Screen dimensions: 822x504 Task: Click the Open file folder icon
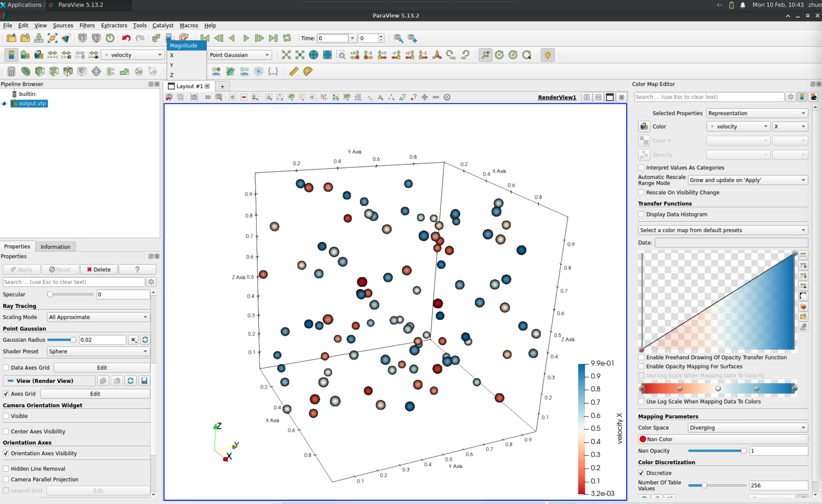[11, 38]
